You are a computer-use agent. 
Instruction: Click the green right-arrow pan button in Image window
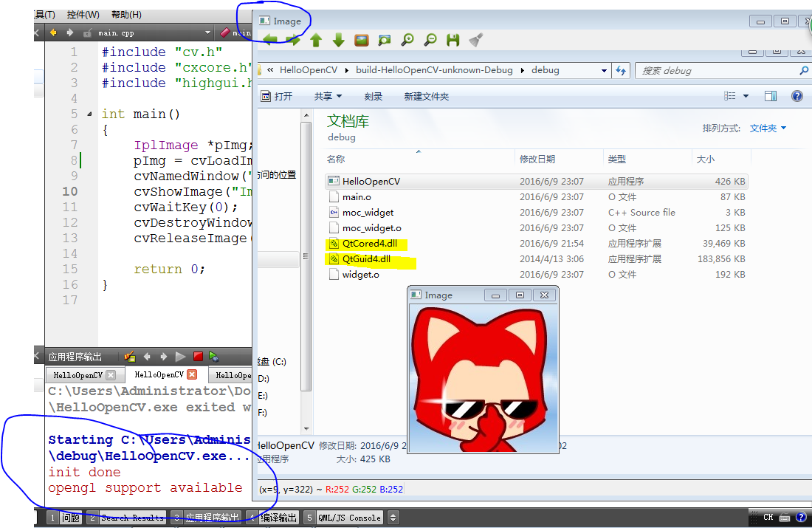click(293, 40)
